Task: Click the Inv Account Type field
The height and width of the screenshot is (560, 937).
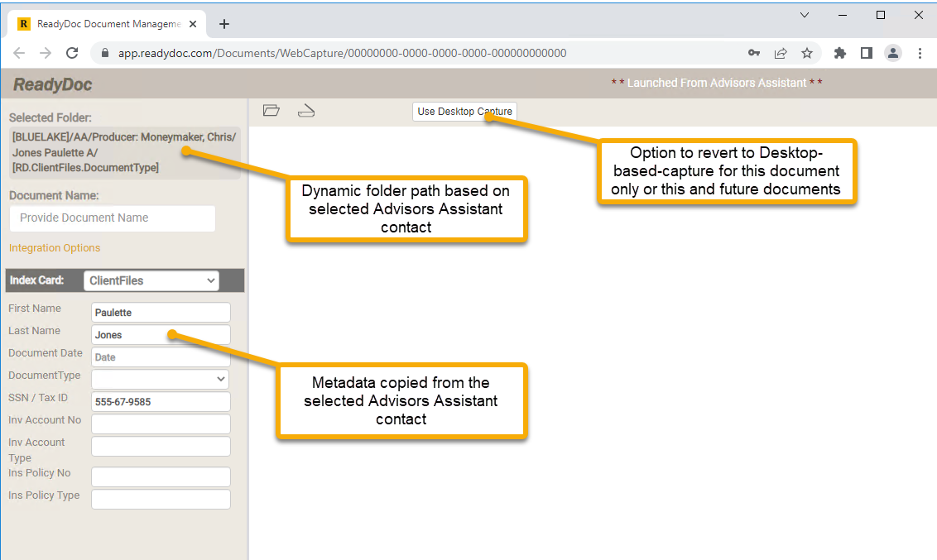Action: [x=161, y=447]
